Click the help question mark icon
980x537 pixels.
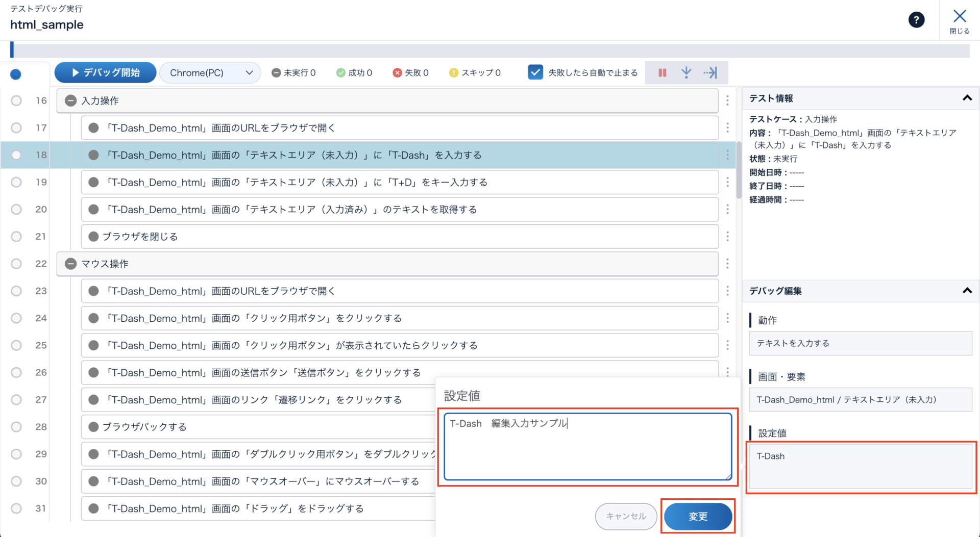tap(916, 20)
